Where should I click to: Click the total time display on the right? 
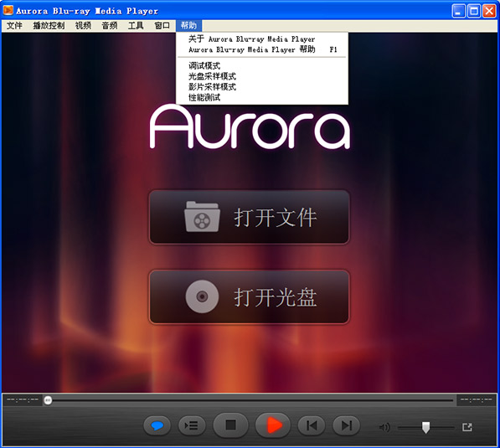click(x=476, y=399)
